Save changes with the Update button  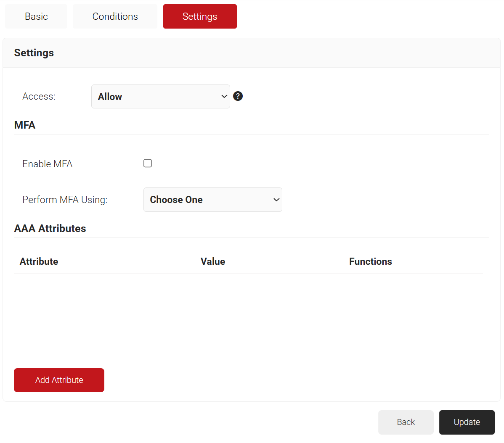pyautogui.click(x=467, y=422)
